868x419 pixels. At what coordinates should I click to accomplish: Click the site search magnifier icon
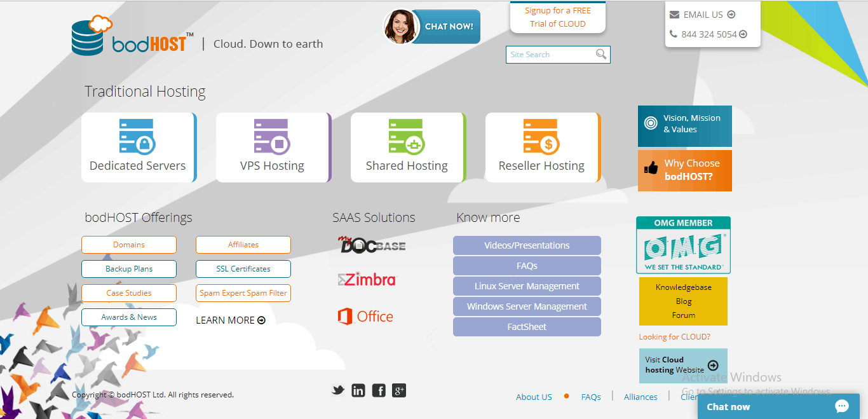click(601, 55)
